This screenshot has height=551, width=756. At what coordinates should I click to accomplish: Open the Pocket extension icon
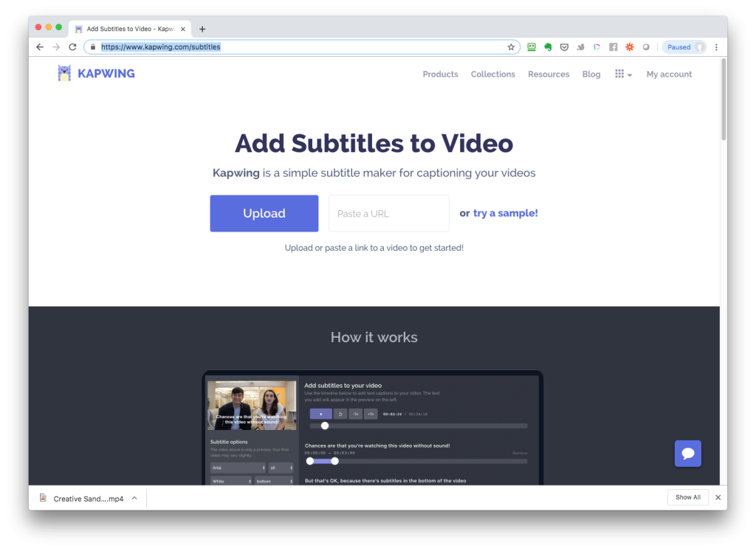pyautogui.click(x=564, y=47)
